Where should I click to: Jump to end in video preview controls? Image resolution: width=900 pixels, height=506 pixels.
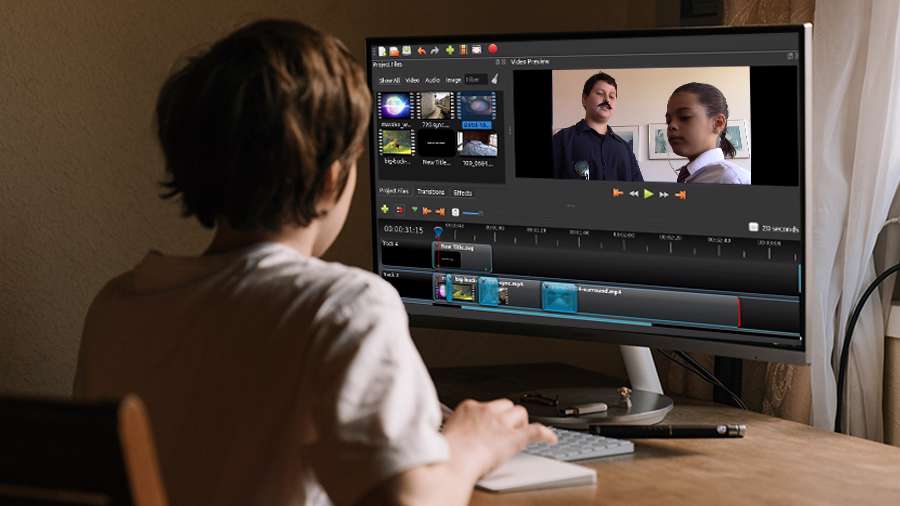point(680,196)
